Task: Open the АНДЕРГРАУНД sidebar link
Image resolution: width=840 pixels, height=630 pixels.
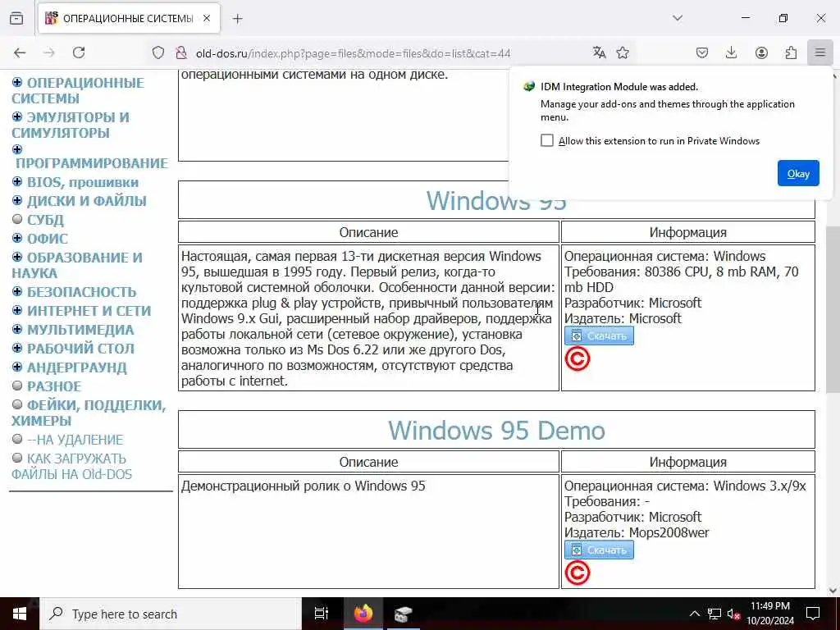Action: tap(77, 367)
